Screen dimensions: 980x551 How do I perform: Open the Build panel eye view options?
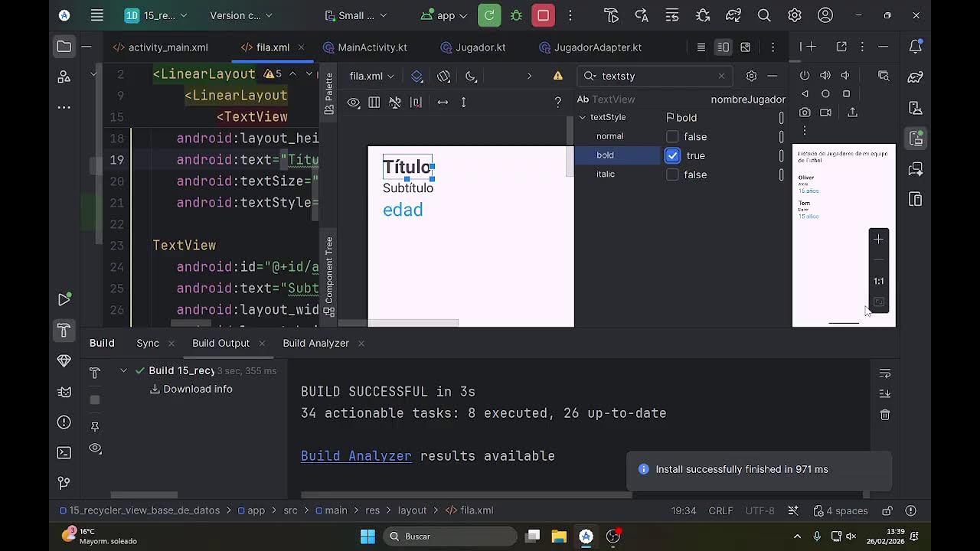click(95, 448)
